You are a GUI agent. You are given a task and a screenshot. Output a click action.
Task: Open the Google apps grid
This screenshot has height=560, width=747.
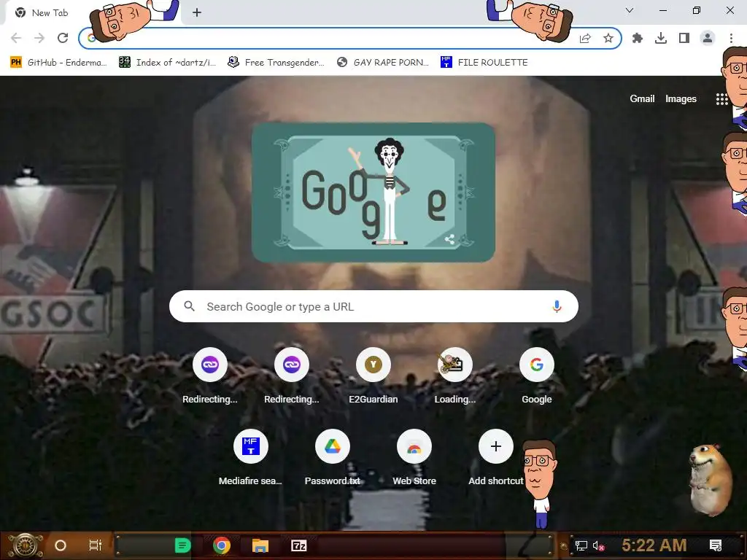pyautogui.click(x=721, y=98)
